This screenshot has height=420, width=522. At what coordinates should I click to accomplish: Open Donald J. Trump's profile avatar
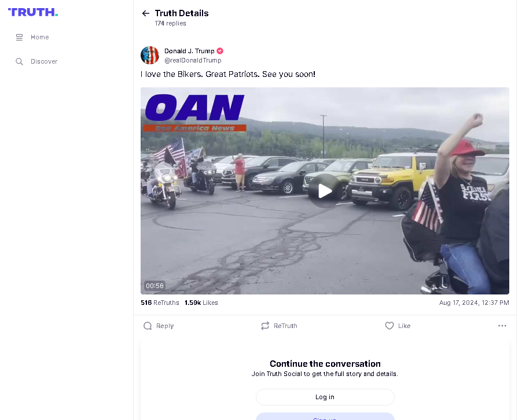150,55
